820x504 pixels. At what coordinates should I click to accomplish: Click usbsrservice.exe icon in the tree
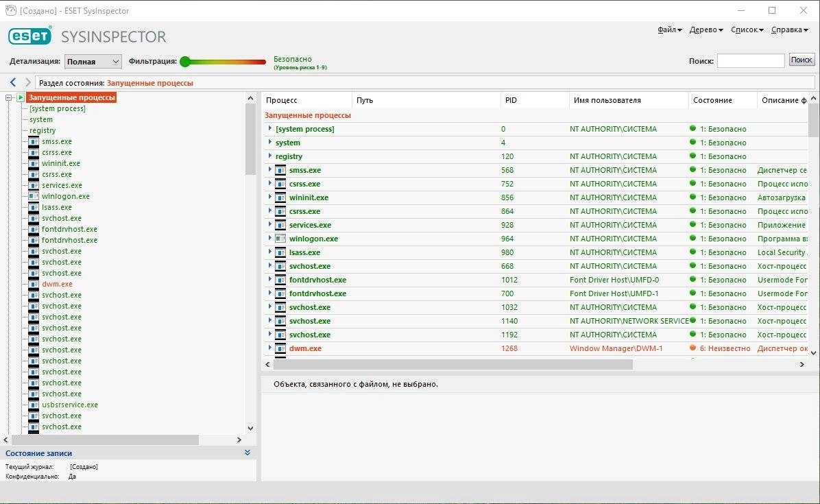click(x=34, y=405)
